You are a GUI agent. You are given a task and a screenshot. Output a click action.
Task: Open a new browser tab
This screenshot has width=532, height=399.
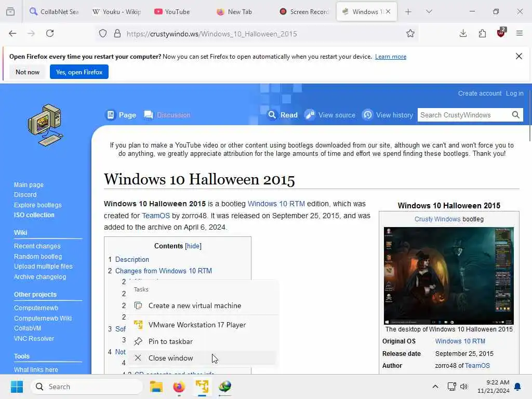(x=408, y=11)
